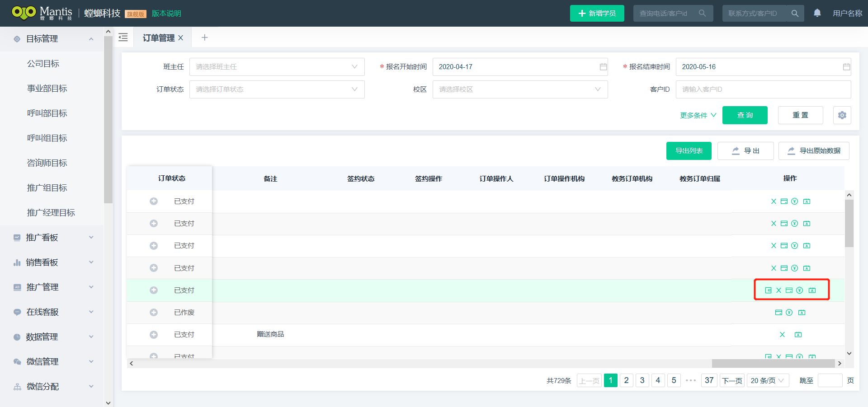Click the calendar icon in highlighted row
This screenshot has height=407, width=868.
(x=812, y=290)
